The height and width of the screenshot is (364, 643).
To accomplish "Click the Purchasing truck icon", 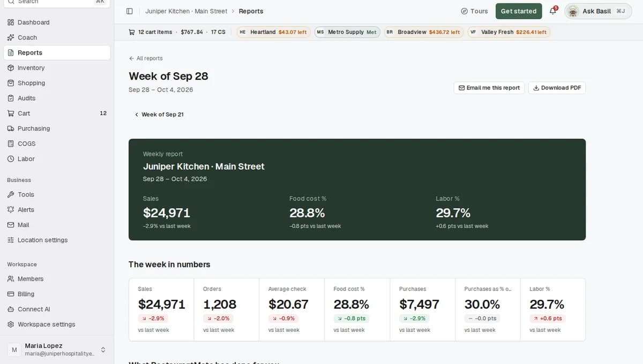I will pyautogui.click(x=11, y=128).
